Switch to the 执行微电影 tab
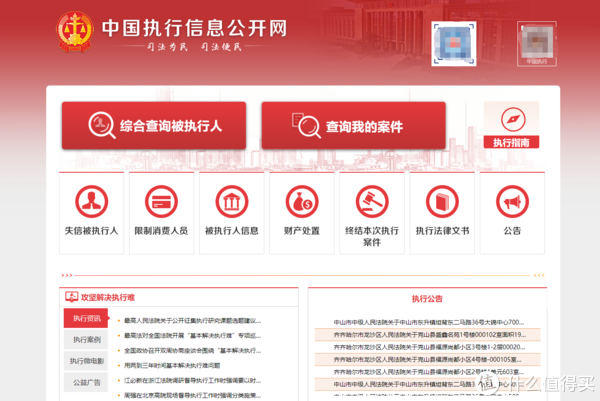 click(x=86, y=361)
